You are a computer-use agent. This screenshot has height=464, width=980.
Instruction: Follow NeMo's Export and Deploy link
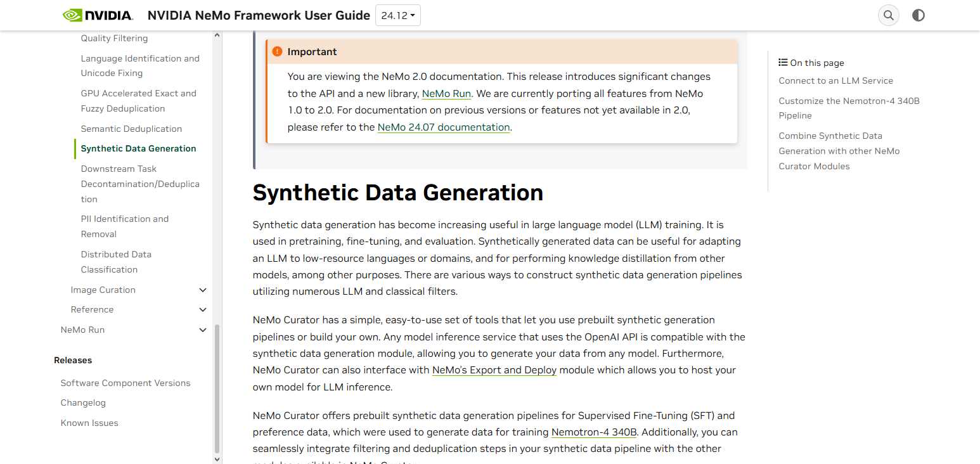(x=494, y=370)
